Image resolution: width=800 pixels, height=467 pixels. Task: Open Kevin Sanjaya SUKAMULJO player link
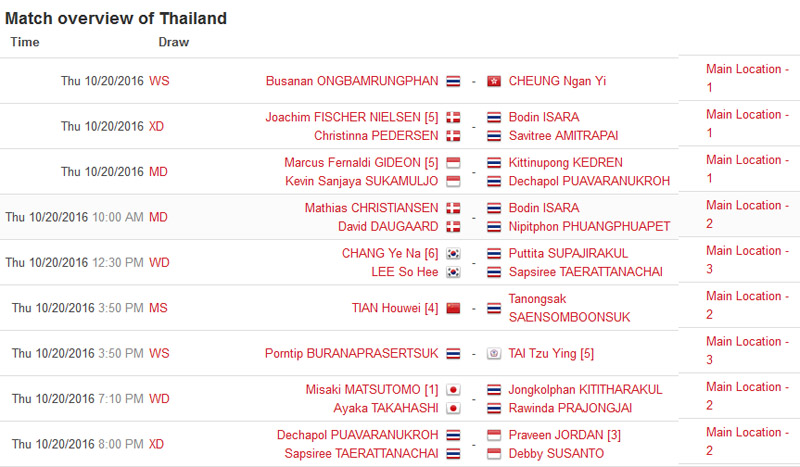pos(361,181)
